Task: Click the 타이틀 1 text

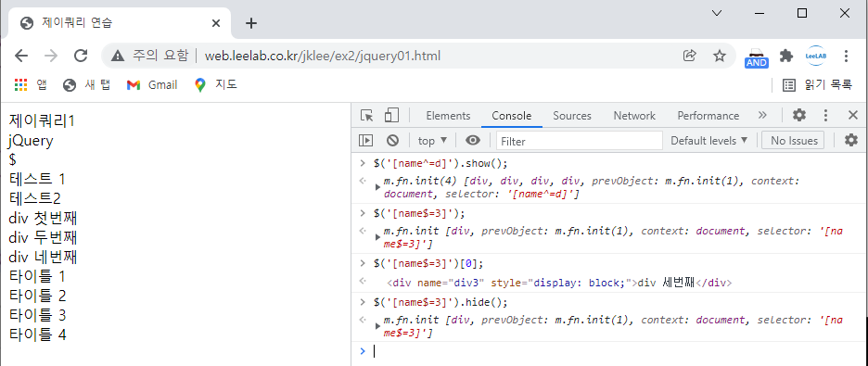Action: point(37,276)
